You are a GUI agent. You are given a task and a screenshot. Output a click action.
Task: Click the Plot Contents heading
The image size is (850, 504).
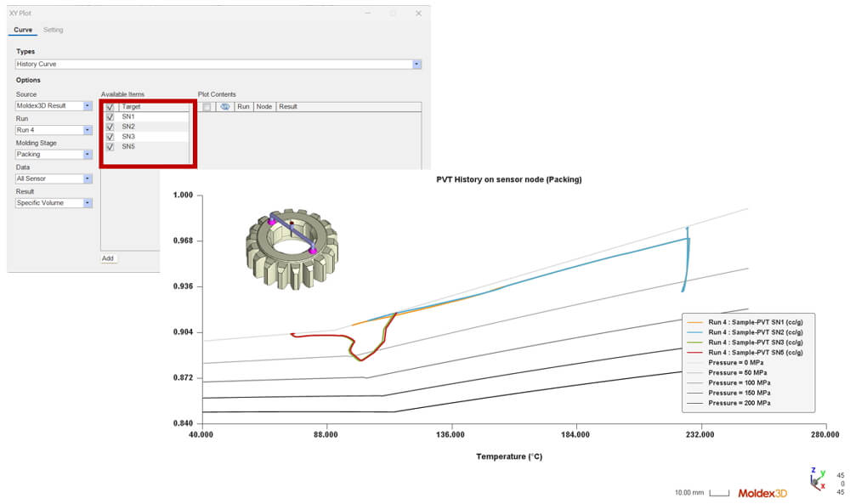[217, 94]
